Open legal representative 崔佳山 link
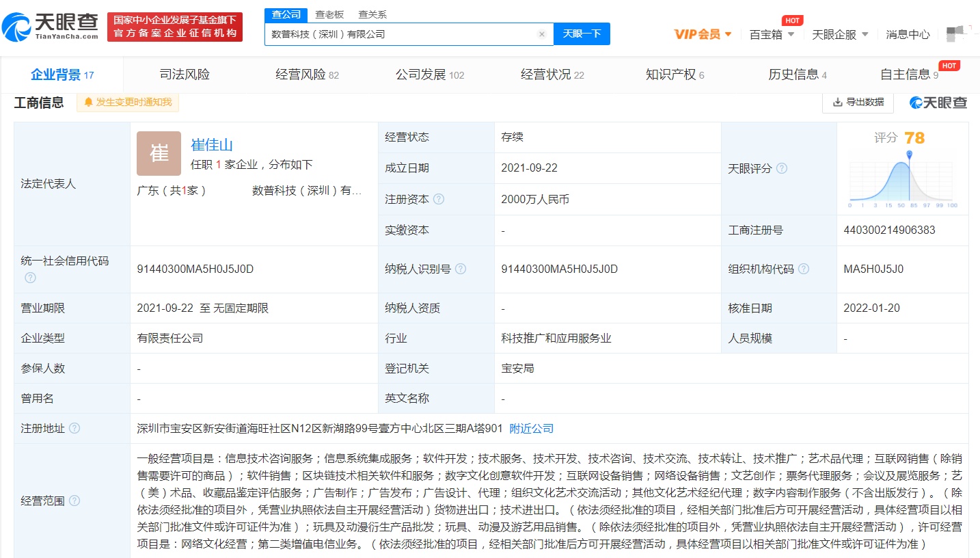The image size is (980, 558). 212,144
